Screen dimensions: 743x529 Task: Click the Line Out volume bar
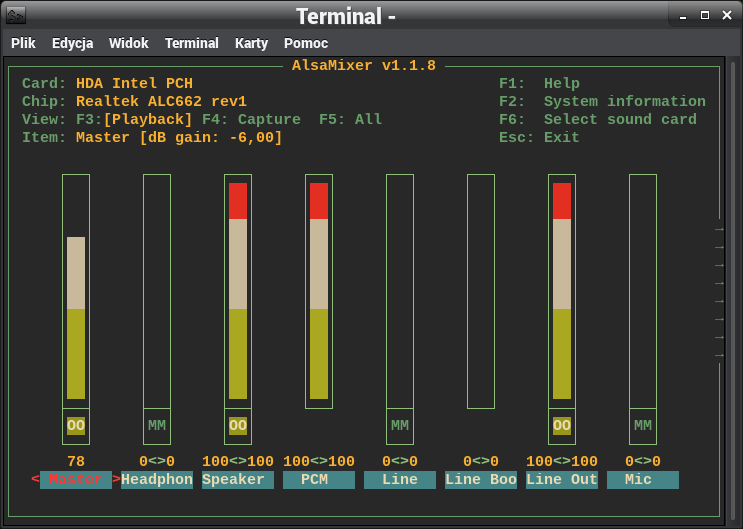(562, 291)
